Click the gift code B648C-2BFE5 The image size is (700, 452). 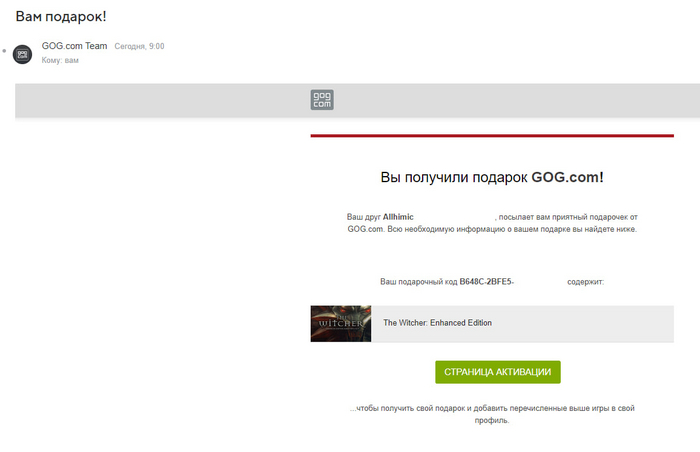pyautogui.click(x=486, y=282)
